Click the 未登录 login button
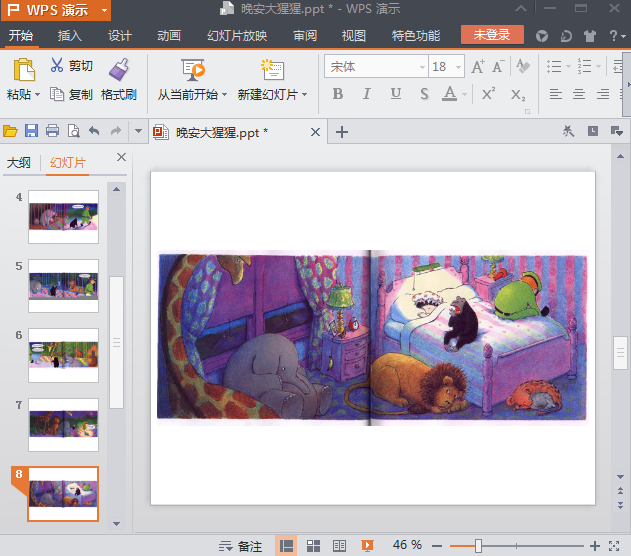The width and height of the screenshot is (631, 556). point(492,35)
